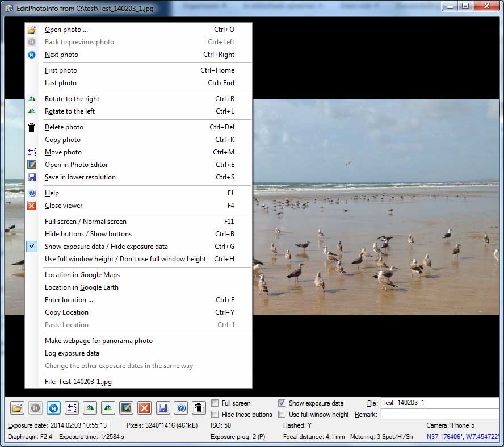
Task: Enable the Full screen checkbox
Action: 215,403
